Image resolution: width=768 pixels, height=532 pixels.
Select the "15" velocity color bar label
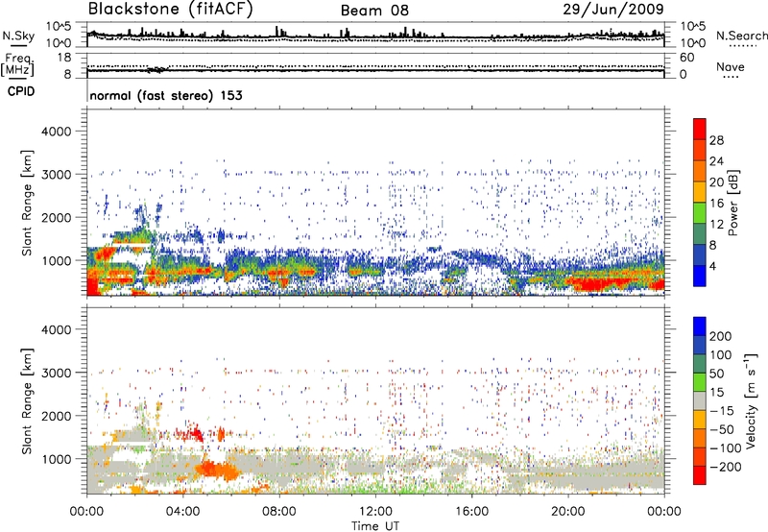tap(716, 393)
